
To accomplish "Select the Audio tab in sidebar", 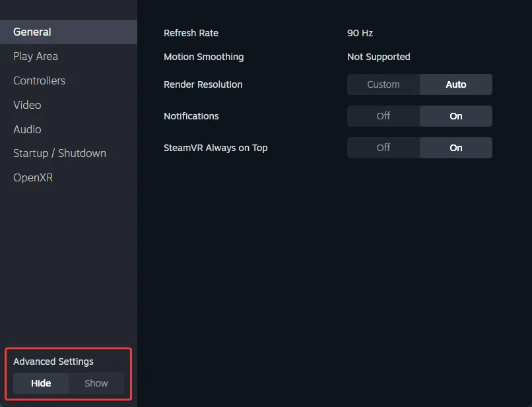I will pos(27,129).
